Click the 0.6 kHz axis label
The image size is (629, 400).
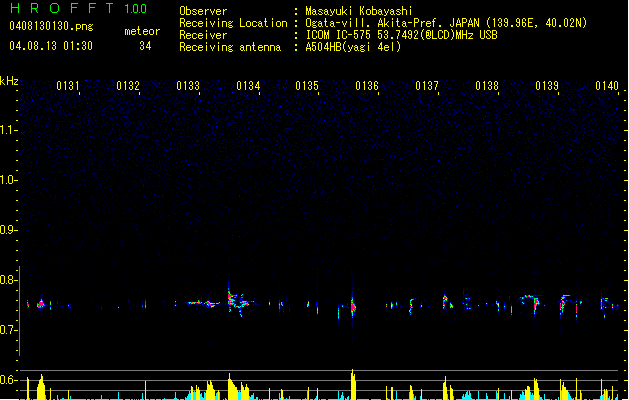(8, 380)
